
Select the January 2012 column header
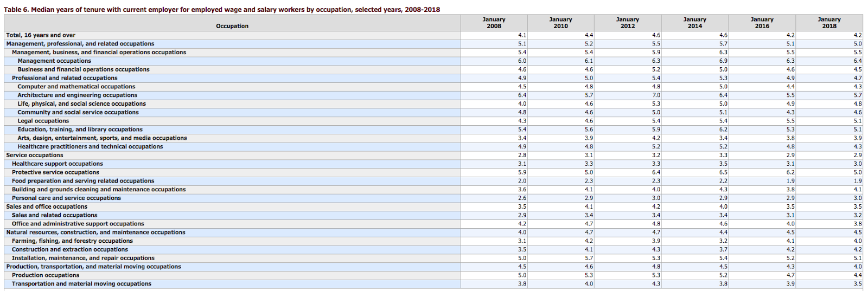coord(628,23)
